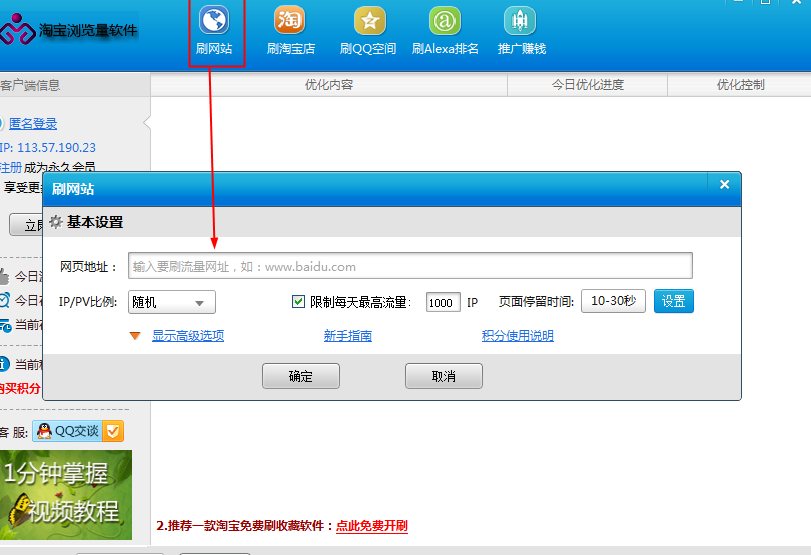Screen dimensions: 811x555
Task: Click the 确定 button
Action: pos(301,376)
